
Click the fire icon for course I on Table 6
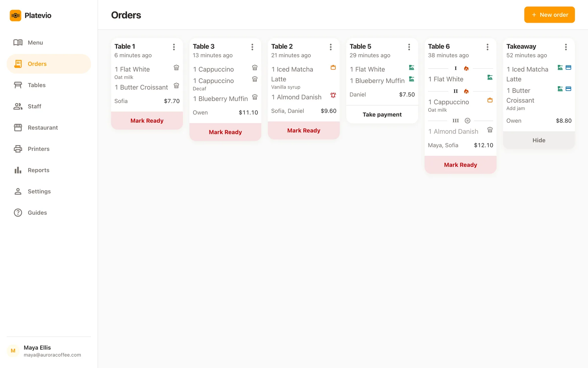pyautogui.click(x=466, y=69)
